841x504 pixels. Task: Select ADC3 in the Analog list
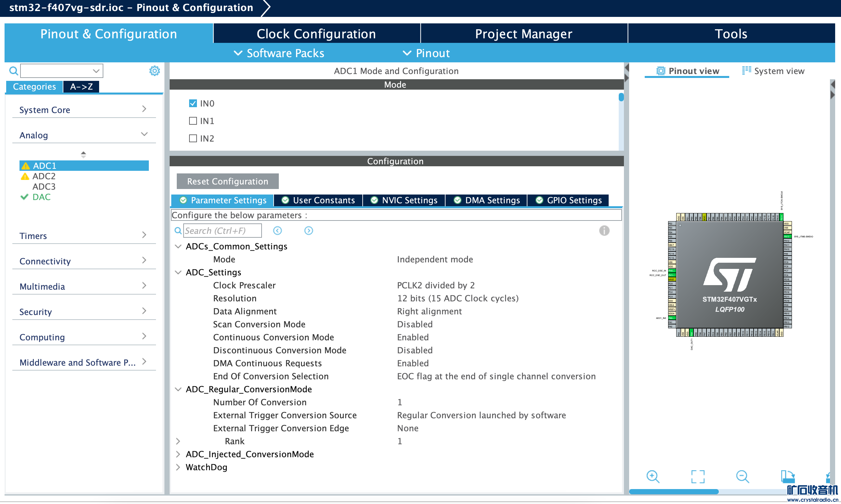click(x=44, y=186)
